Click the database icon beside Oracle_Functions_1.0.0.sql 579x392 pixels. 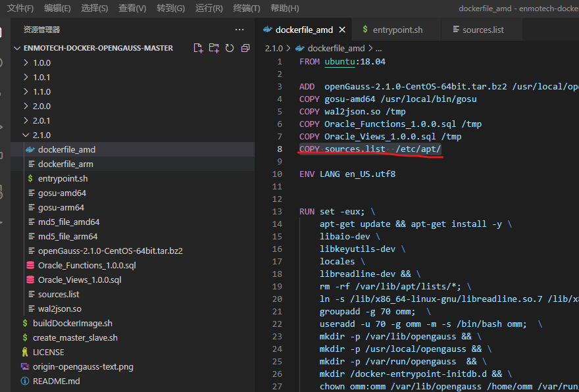click(x=31, y=266)
